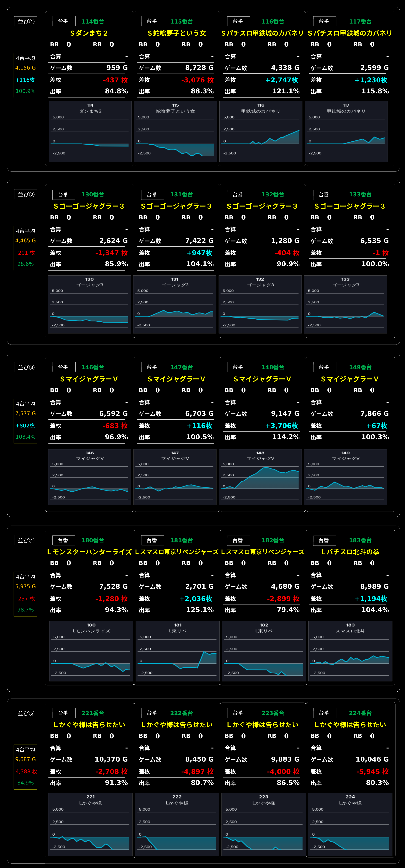This screenshot has width=405, height=868.
Task: Choose the 183番台 machine number
Action: pos(360,540)
